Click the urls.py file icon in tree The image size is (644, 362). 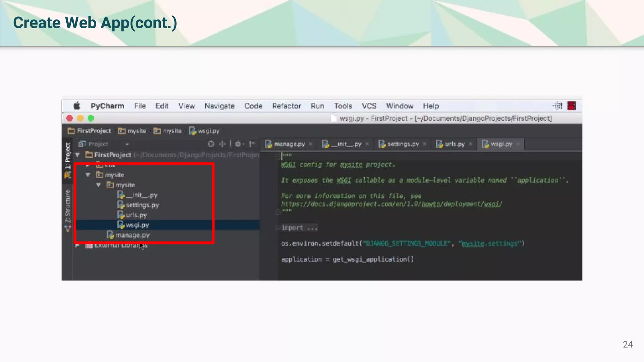[121, 215]
